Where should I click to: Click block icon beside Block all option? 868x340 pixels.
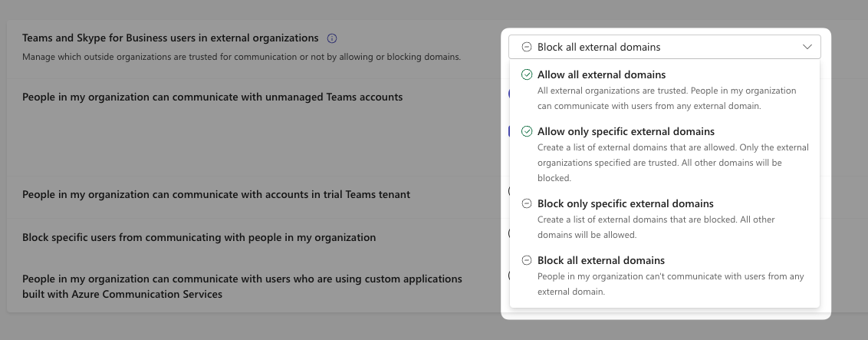tap(527, 260)
